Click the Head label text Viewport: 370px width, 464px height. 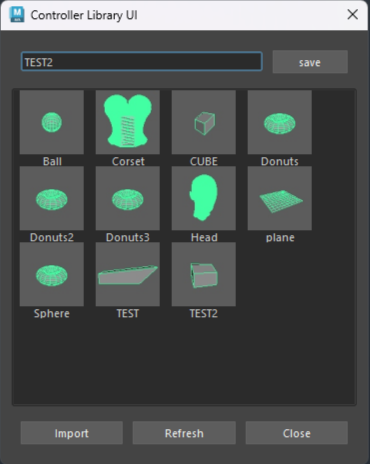coord(204,237)
